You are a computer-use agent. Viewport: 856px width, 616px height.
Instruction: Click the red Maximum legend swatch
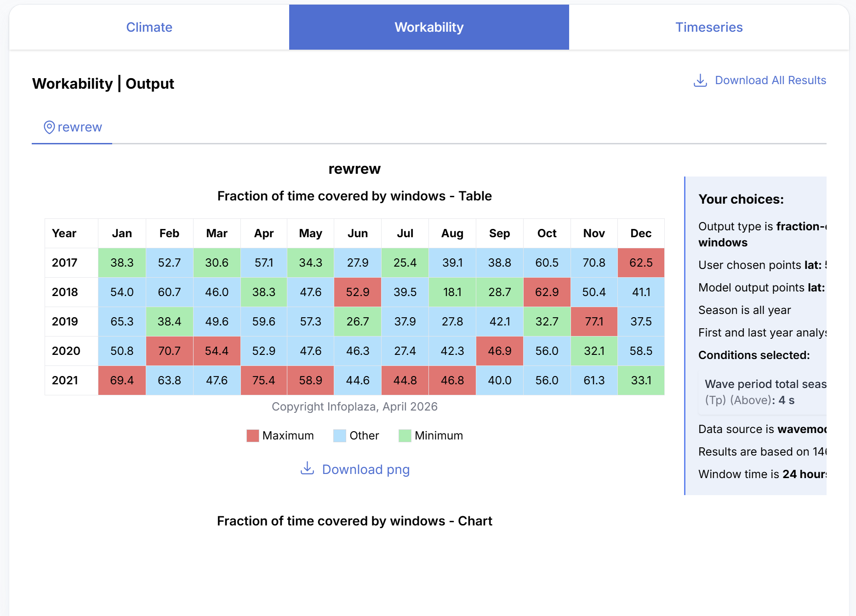[253, 436]
